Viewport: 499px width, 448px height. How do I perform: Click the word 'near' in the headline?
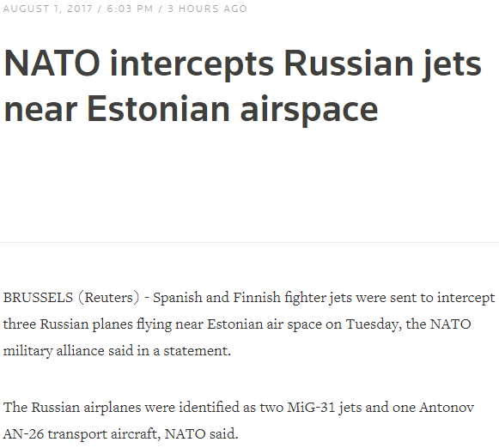tap(40, 112)
